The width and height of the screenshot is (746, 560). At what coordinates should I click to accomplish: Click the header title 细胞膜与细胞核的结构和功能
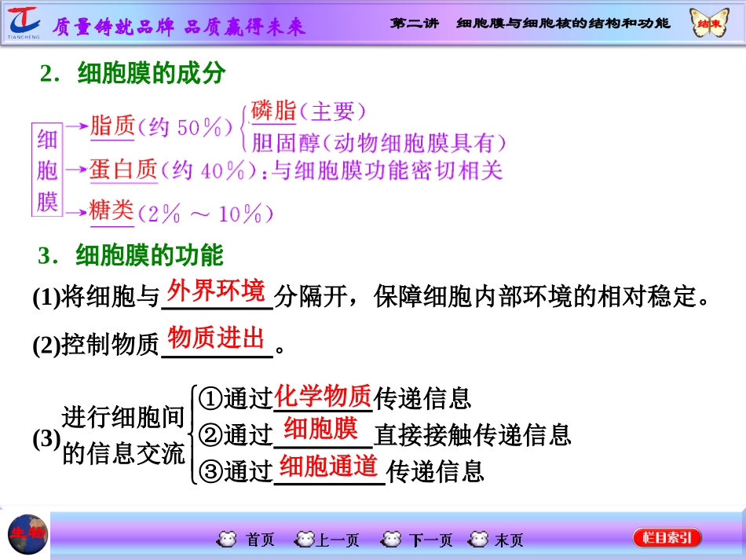563,24
